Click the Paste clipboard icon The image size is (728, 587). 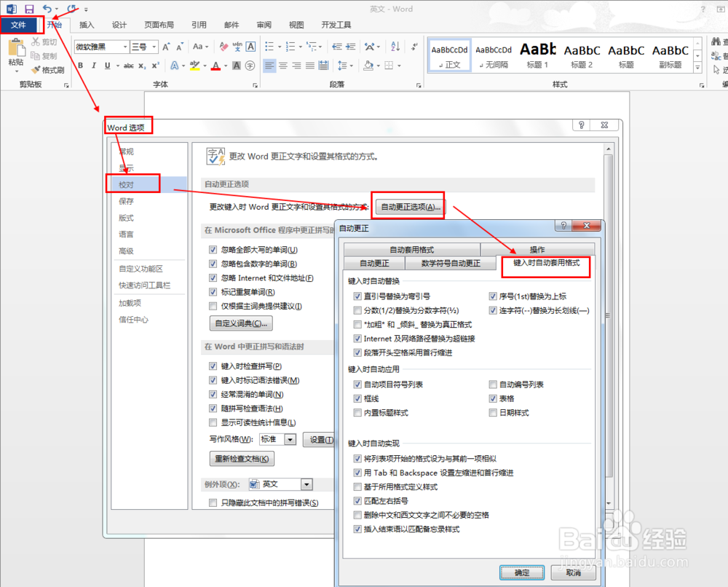(x=16, y=48)
